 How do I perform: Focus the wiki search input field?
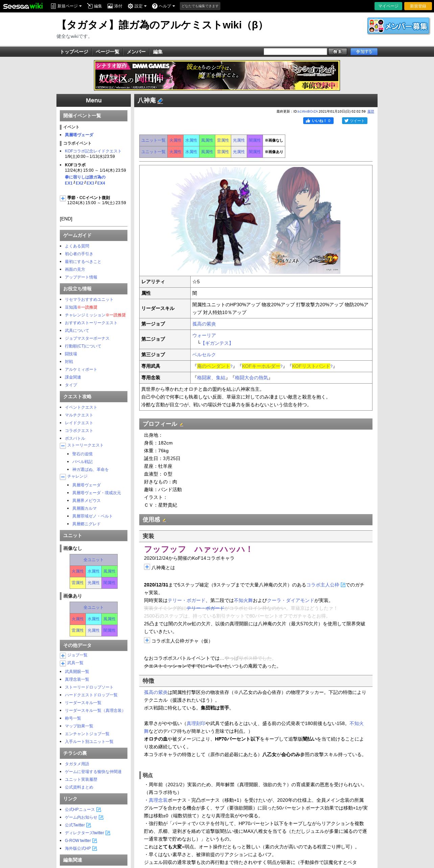point(295,51)
